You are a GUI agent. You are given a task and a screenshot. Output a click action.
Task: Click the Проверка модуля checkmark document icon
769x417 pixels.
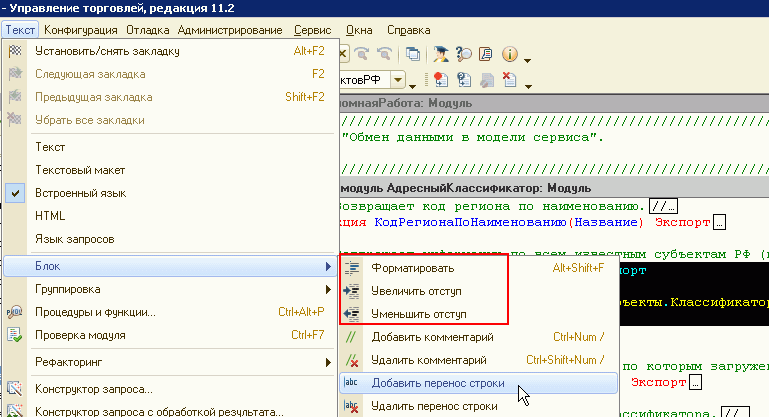click(15, 335)
